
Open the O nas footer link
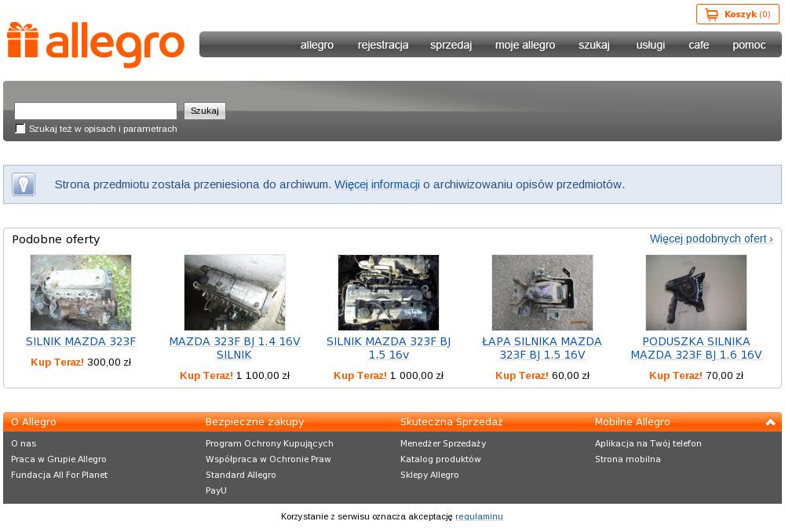[x=24, y=443]
